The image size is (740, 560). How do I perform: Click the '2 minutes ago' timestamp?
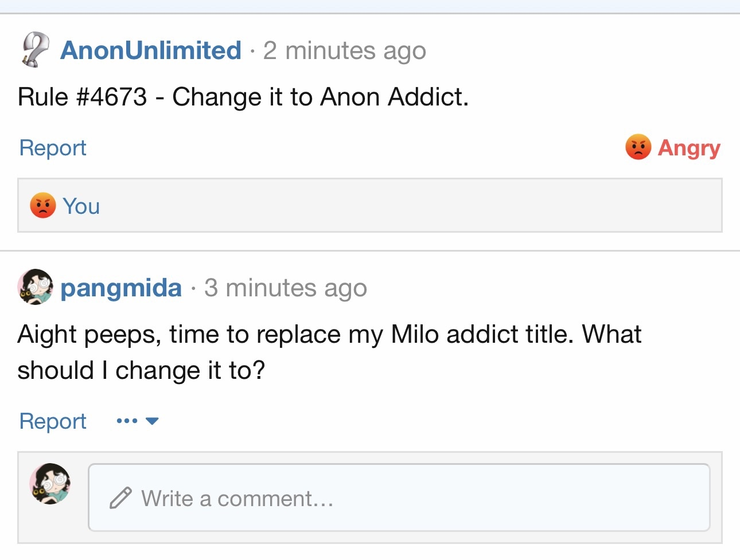[344, 50]
